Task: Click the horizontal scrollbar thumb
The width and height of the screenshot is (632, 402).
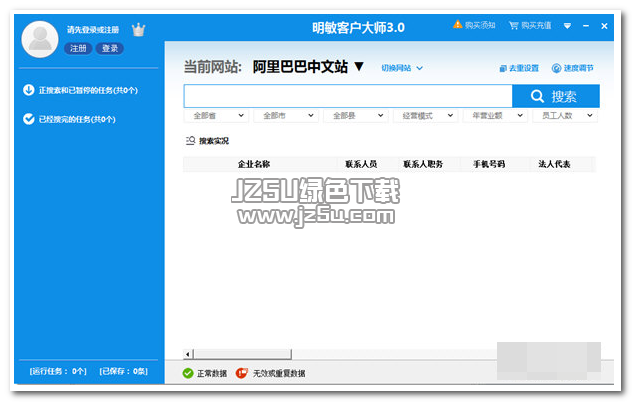Action: pyautogui.click(x=242, y=354)
